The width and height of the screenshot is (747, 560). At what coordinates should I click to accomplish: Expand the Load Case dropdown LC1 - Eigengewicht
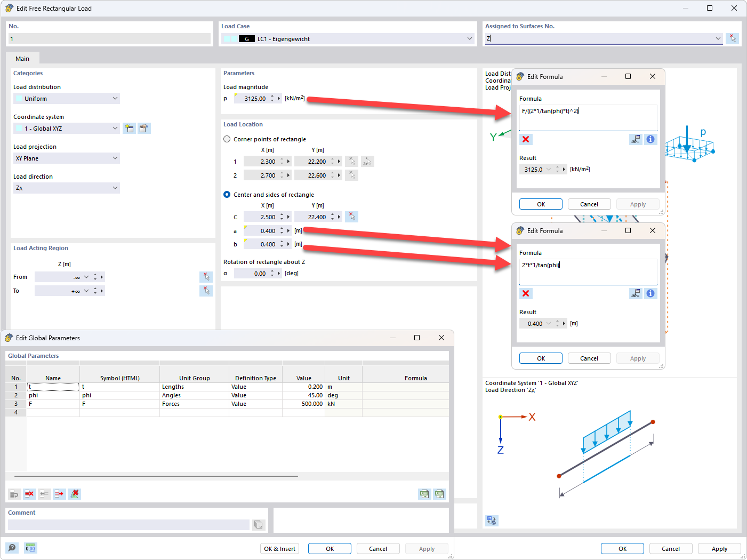click(x=469, y=38)
